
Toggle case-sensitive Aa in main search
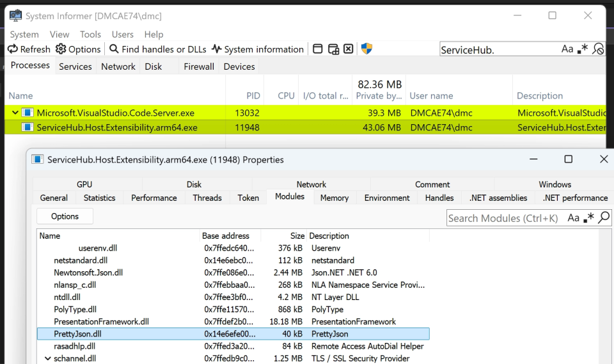[567, 49]
